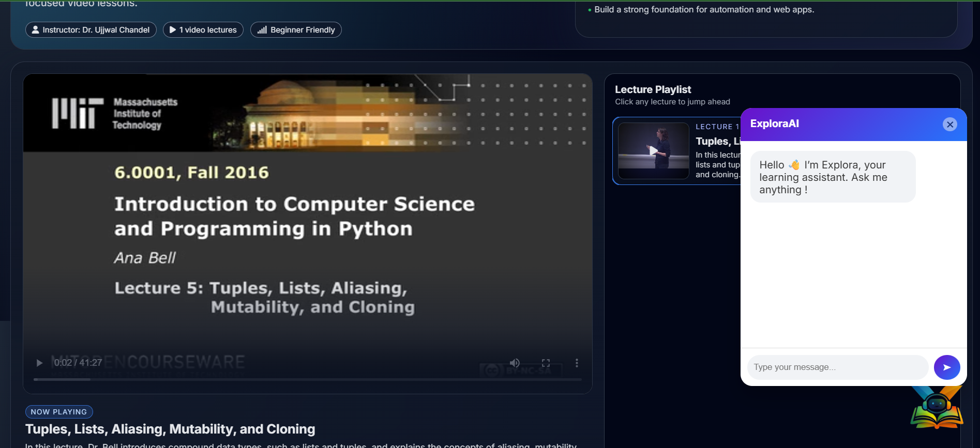Focus the Type your message field
This screenshot has width=980, height=448.
(x=838, y=367)
